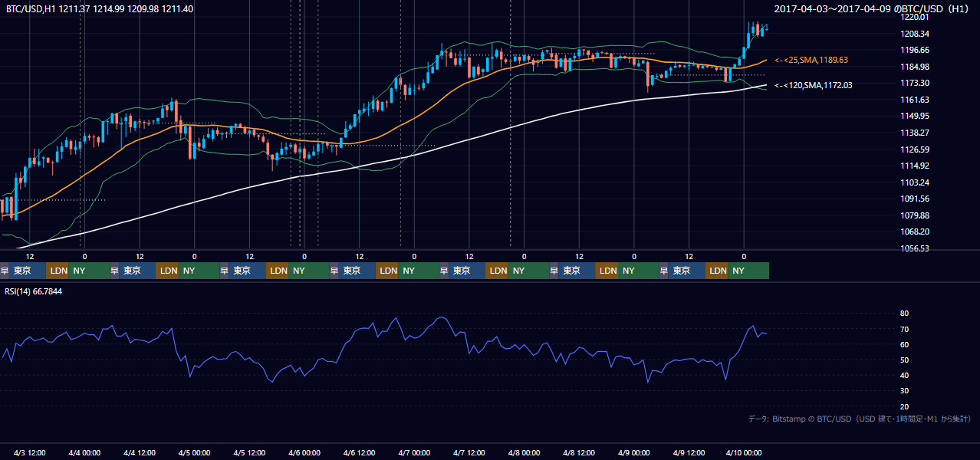Select the last blue candlestick at chart's right edge
The height and width of the screenshot is (460, 980).
click(762, 31)
